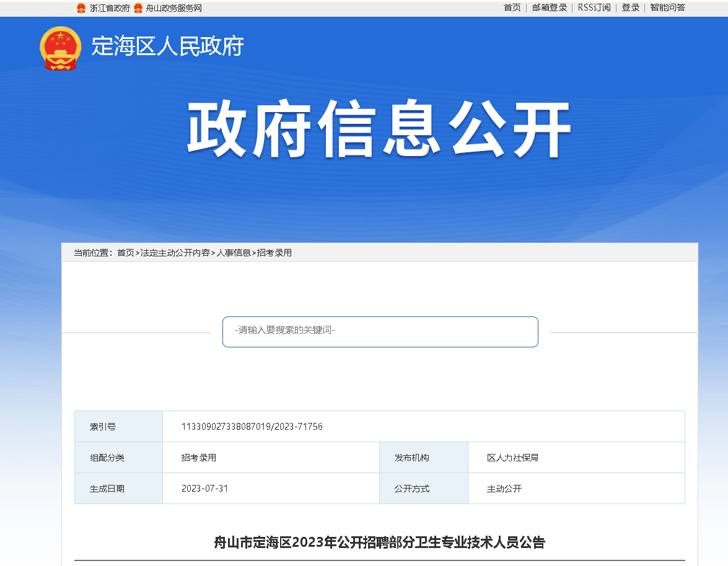Viewport: 728px width, 566px height.
Task: Click 人事信息 in the breadcrumb
Action: (x=234, y=253)
